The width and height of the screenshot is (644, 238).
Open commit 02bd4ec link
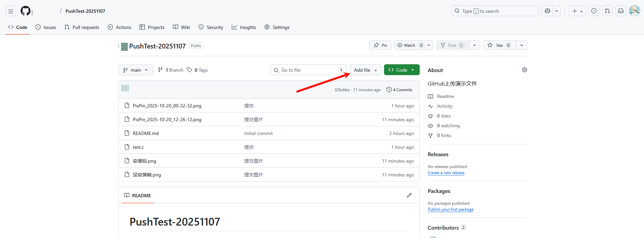click(342, 90)
